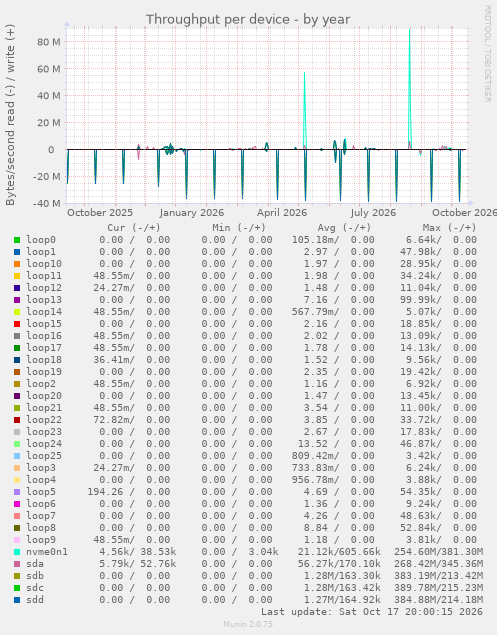Click the chart title 'Throughput per device - by year'
This screenshot has height=635, width=497.
pyautogui.click(x=248, y=19)
